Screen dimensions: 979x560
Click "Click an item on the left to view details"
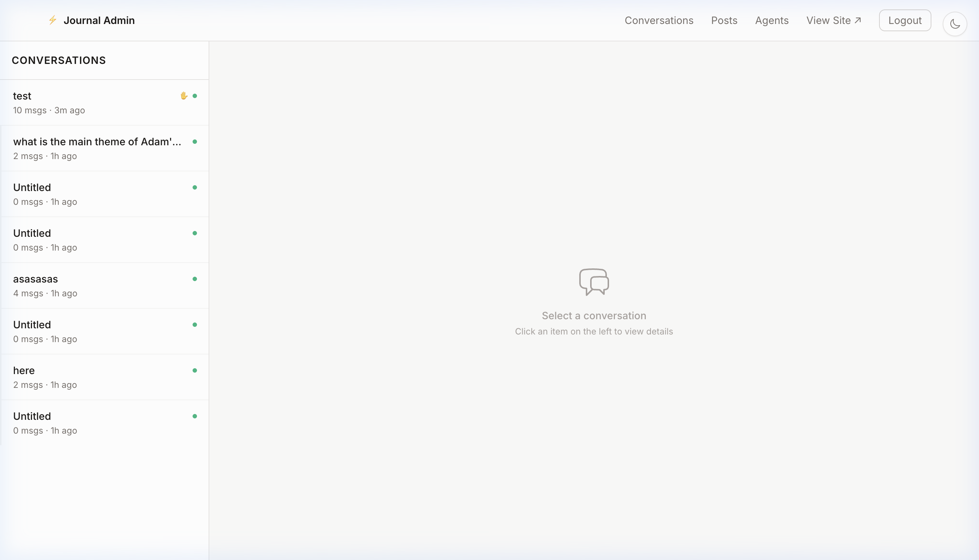594,332
